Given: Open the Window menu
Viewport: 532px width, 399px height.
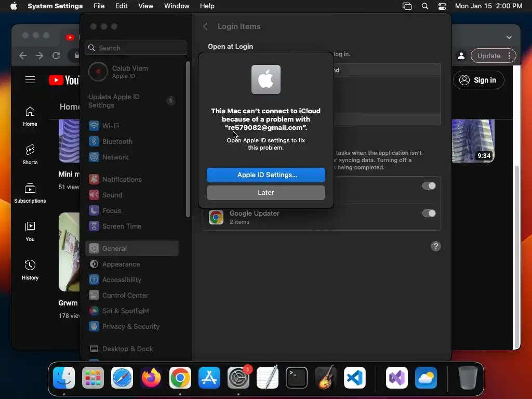Looking at the screenshot, I should 177,6.
